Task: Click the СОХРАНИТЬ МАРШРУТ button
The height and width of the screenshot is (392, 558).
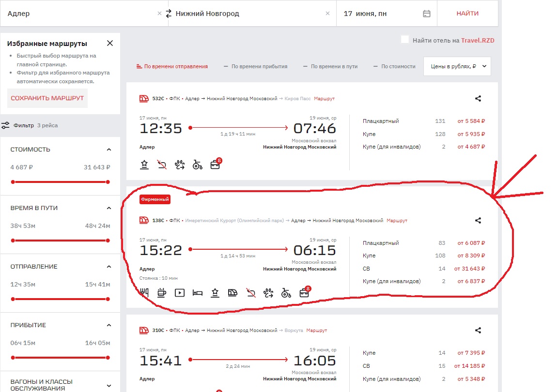Action: (47, 98)
